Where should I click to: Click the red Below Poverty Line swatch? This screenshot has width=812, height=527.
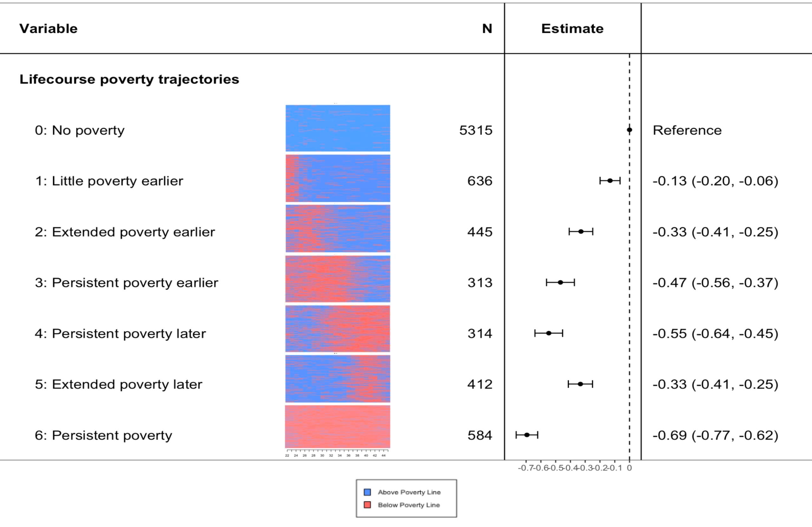tap(367, 504)
